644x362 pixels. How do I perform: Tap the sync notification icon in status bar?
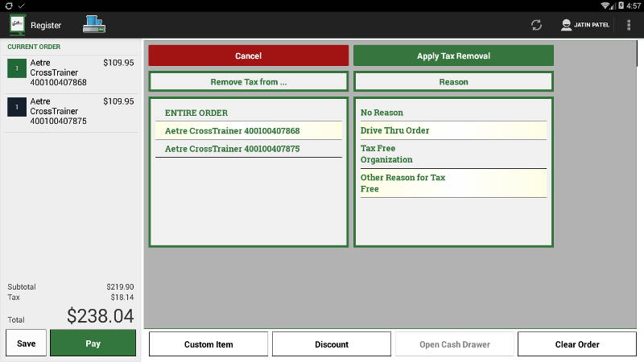9,6
